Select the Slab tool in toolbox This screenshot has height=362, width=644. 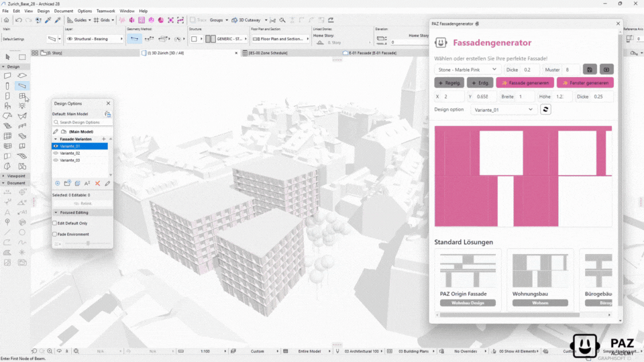pyautogui.click(x=22, y=76)
